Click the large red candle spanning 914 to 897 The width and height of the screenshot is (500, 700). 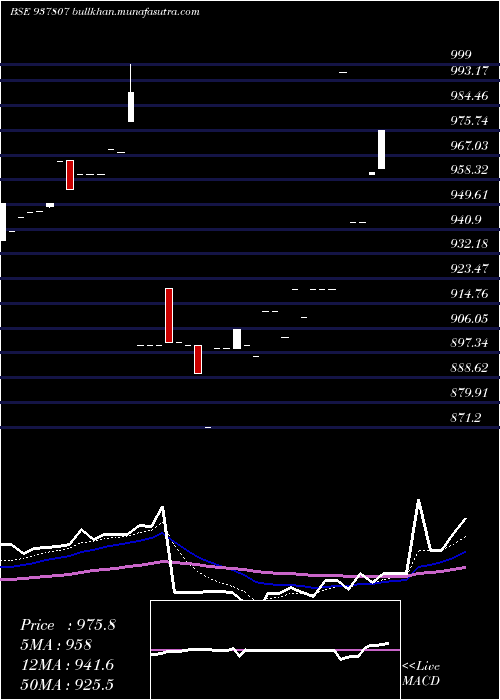click(169, 316)
